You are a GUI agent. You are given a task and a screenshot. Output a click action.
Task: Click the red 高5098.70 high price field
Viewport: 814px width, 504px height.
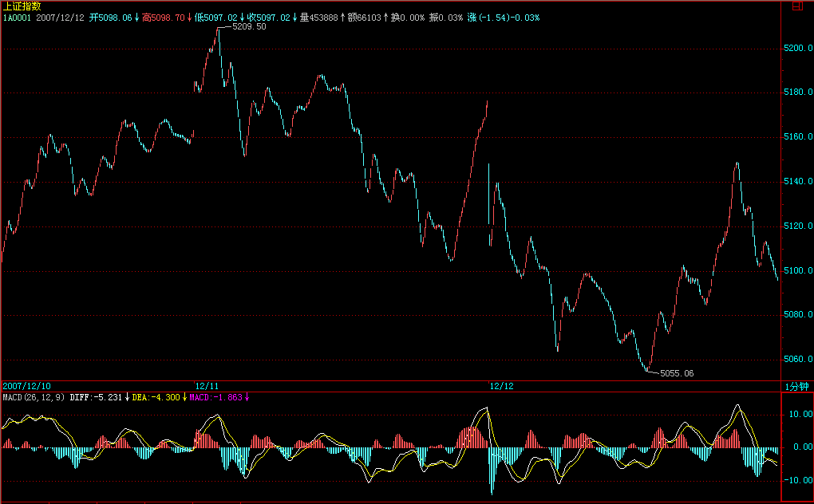163,17
